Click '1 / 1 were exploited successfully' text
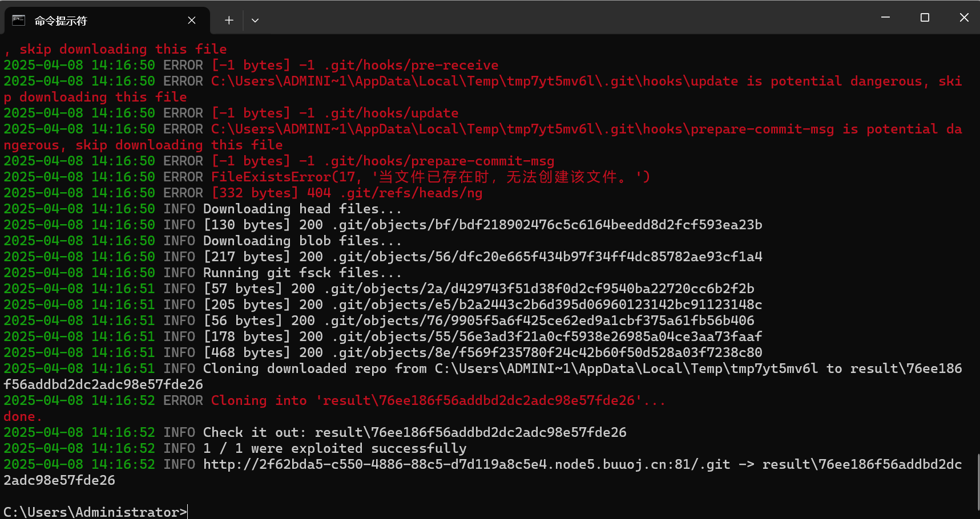The image size is (980, 519). (334, 448)
